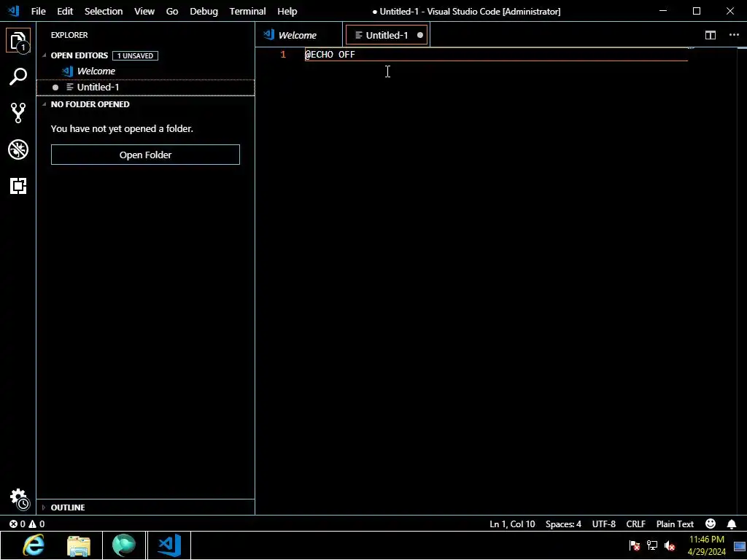This screenshot has width=747, height=560.
Task: Click the muted volume tray icon
Action: 670,545
